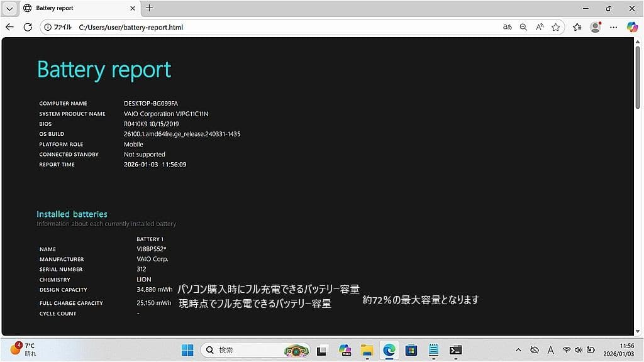This screenshot has height=362, width=644.
Task: Open the translate page icon
Action: 507,27
